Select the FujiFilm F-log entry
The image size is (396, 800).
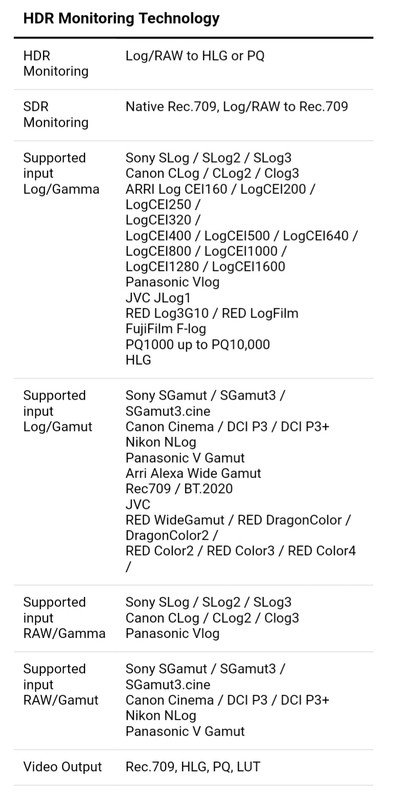point(166,329)
